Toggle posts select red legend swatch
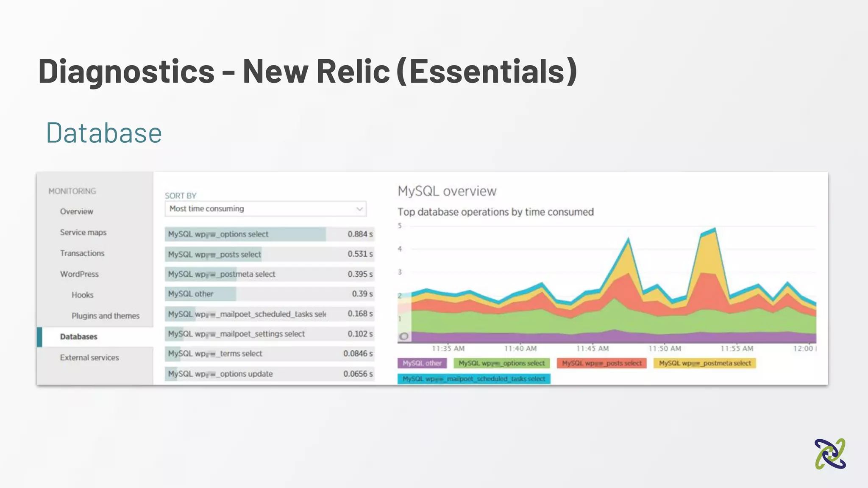 (x=601, y=363)
